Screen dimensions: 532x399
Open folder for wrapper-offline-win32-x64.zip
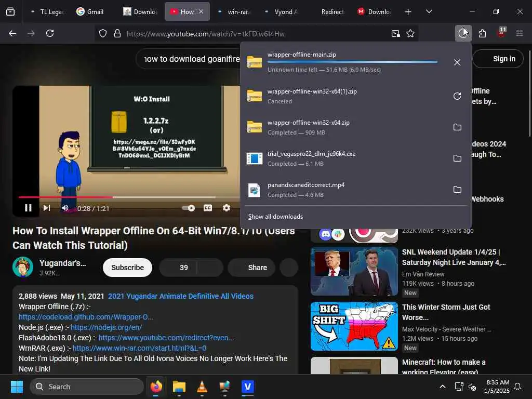[x=457, y=127]
